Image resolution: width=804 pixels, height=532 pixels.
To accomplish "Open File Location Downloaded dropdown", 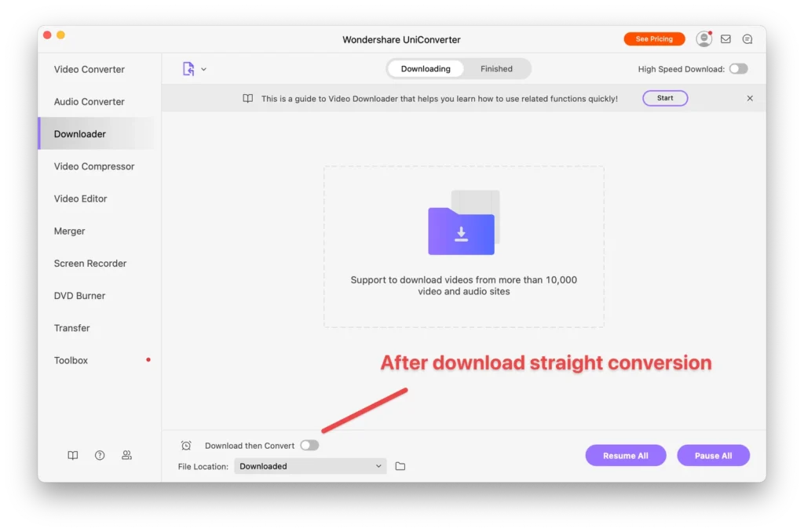I will tap(310, 466).
